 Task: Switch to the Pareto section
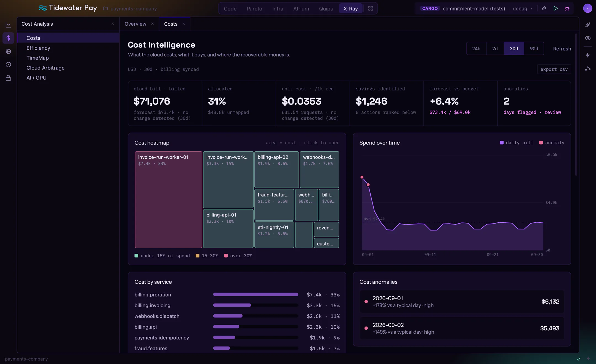[x=254, y=9]
